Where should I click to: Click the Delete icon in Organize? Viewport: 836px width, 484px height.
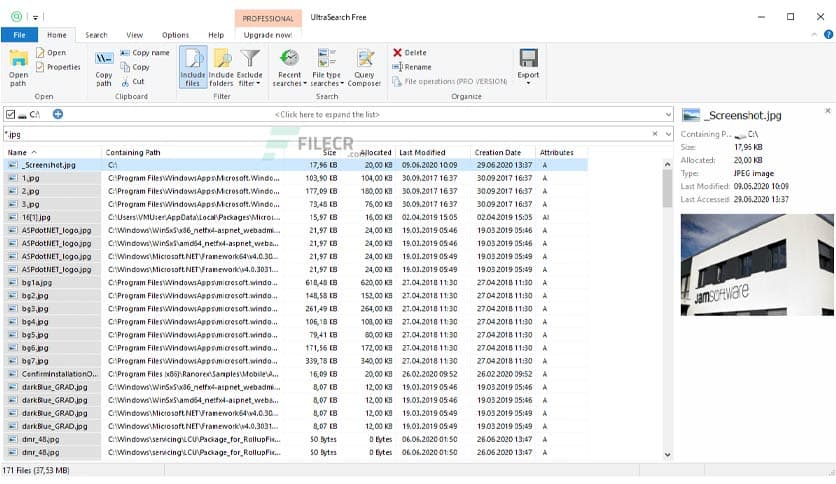398,52
